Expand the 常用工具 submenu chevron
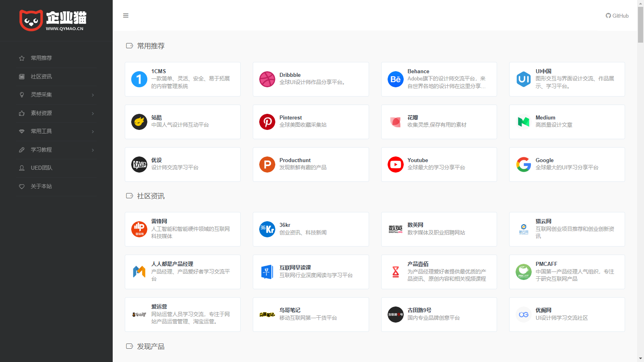 [x=93, y=132]
